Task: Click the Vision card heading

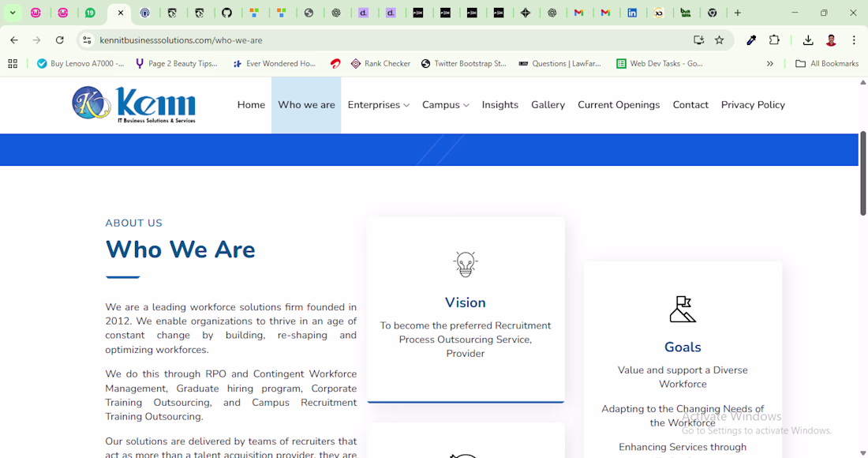Action: tap(465, 302)
